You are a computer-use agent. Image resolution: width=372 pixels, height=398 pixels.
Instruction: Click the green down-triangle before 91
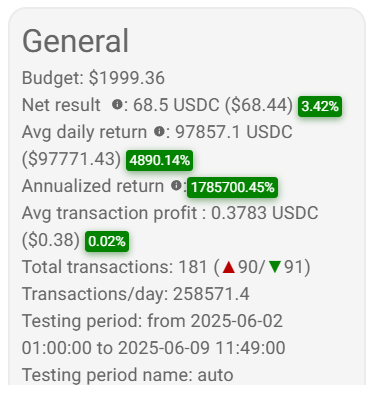pos(275,267)
